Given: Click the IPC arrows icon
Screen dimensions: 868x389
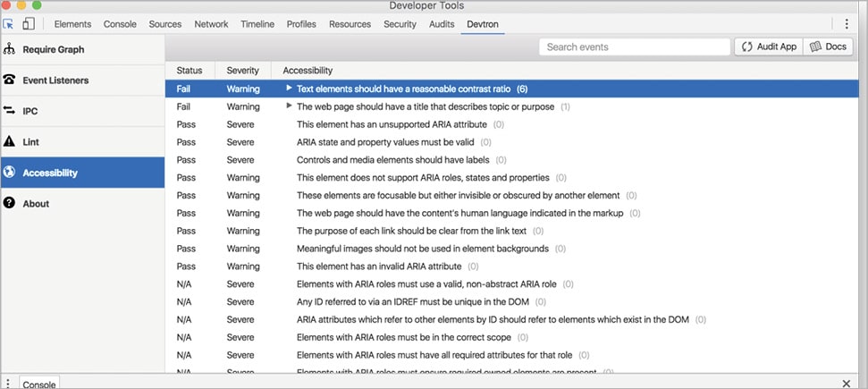Looking at the screenshot, I should (10, 111).
